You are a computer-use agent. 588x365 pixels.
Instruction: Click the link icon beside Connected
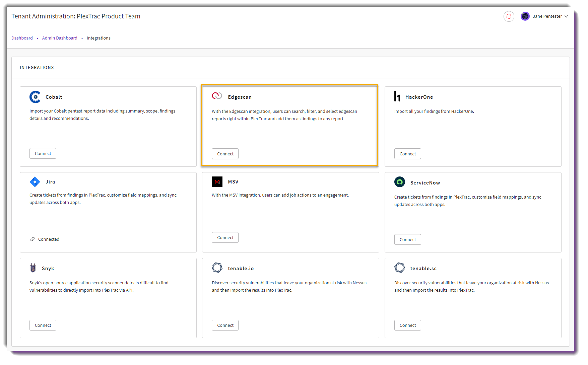(x=32, y=239)
